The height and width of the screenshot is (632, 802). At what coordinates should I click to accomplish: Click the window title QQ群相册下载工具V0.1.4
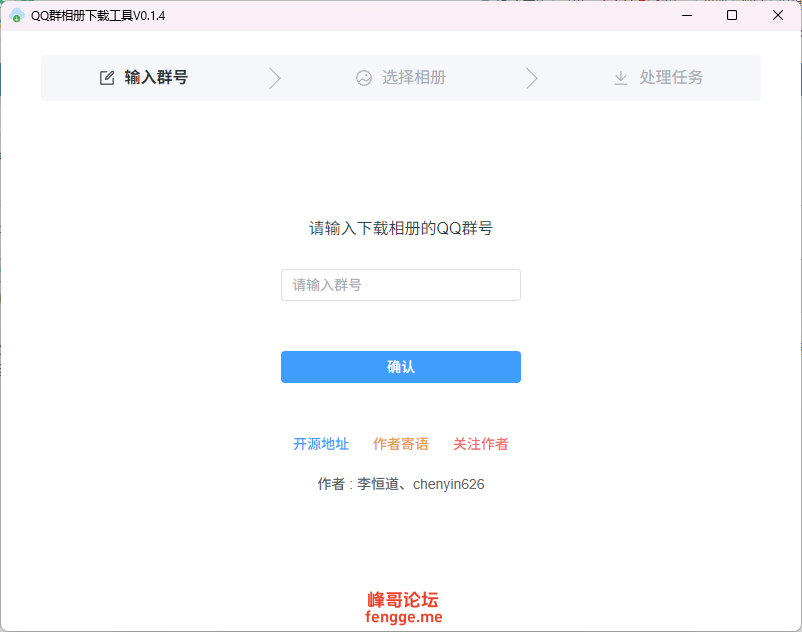(x=98, y=16)
